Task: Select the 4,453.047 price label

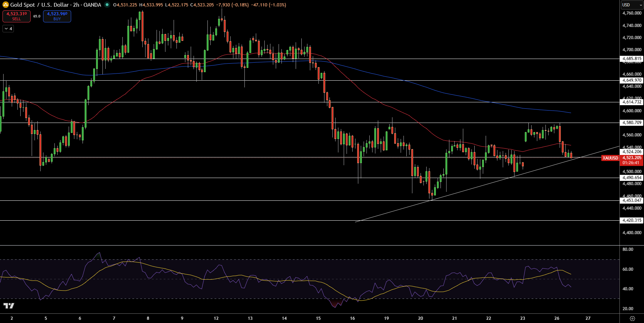Action: [632, 200]
